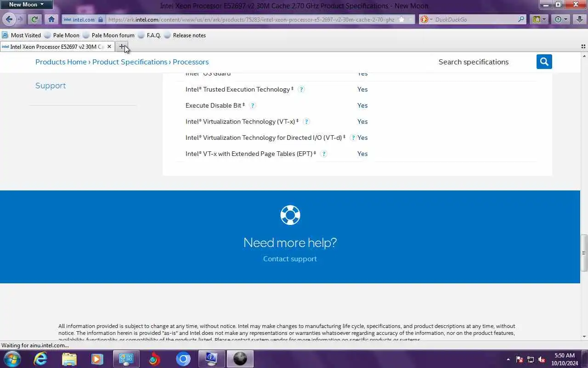Open the system information taskbar window
The width and height of the screenshot is (588, 368).
pyautogui.click(x=211, y=359)
